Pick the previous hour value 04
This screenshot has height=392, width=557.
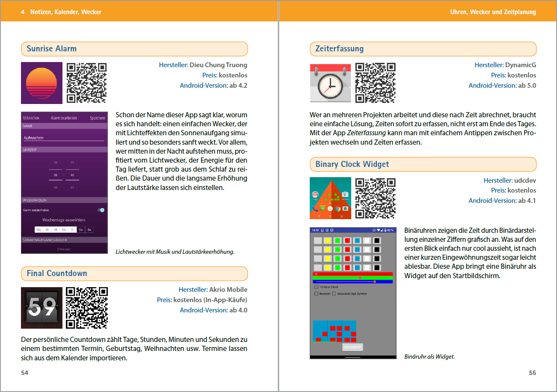pos(56,162)
